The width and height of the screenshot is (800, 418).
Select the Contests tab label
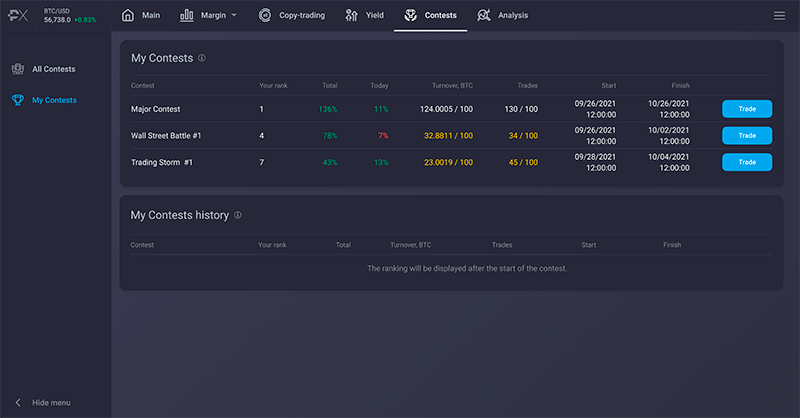point(441,15)
